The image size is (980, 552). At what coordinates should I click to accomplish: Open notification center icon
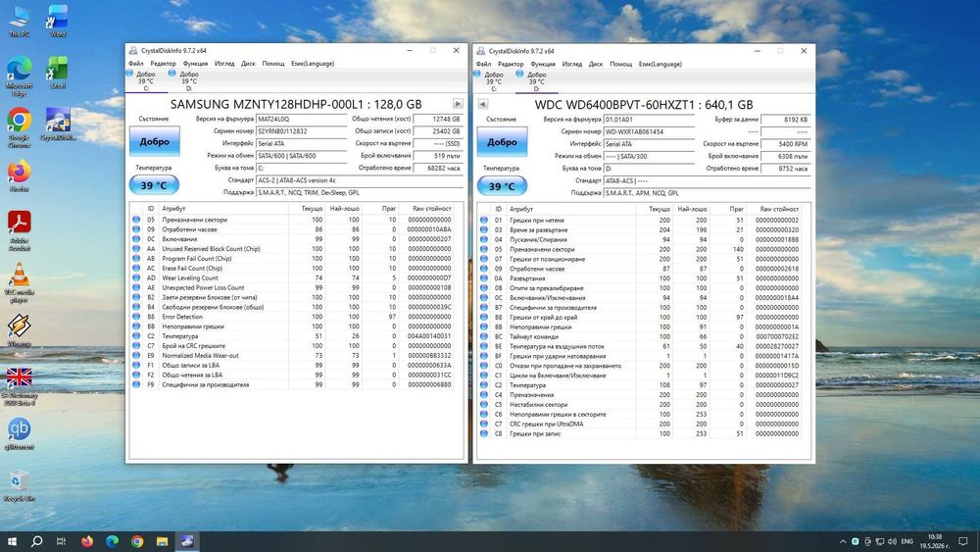963,541
